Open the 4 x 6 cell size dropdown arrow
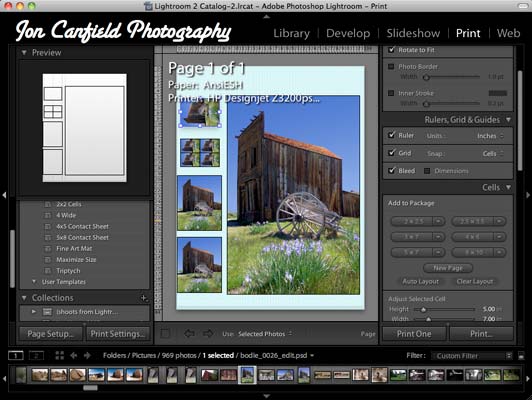532x400 pixels. pyautogui.click(x=499, y=236)
